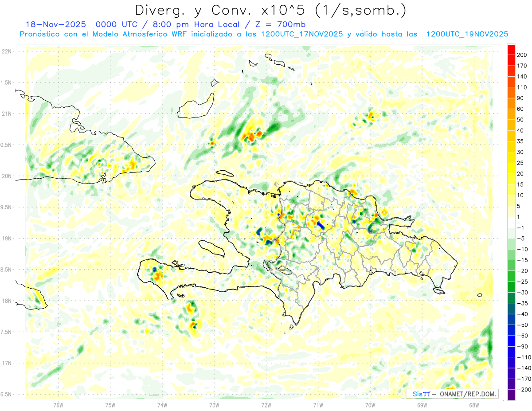Click the positive 40 scale value
Image resolution: width=532 pixels, height=411 pixels.
point(520,130)
